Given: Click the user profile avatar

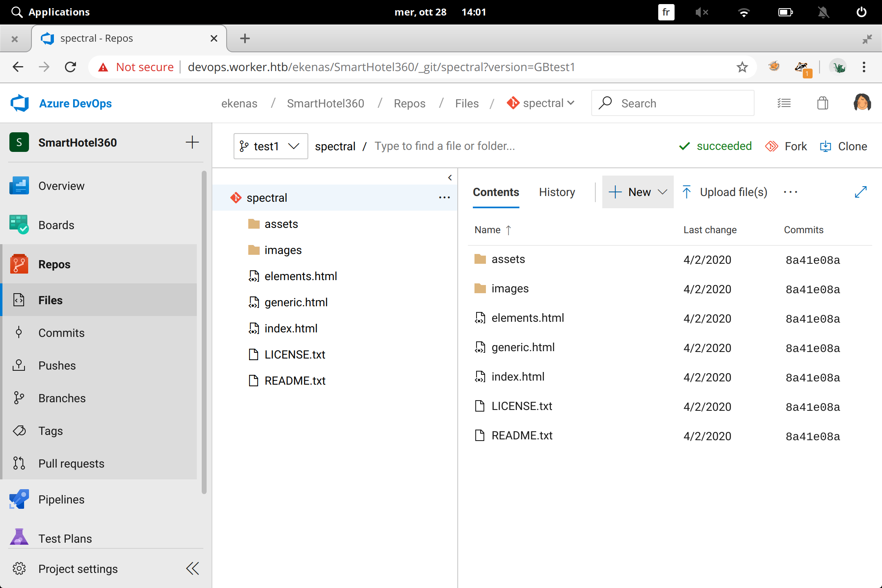Looking at the screenshot, I should [x=862, y=103].
